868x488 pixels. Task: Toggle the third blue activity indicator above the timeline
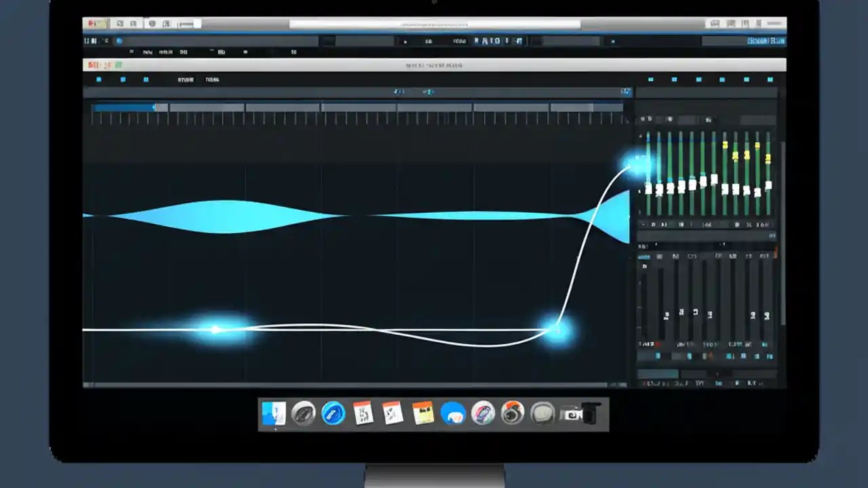click(x=146, y=79)
